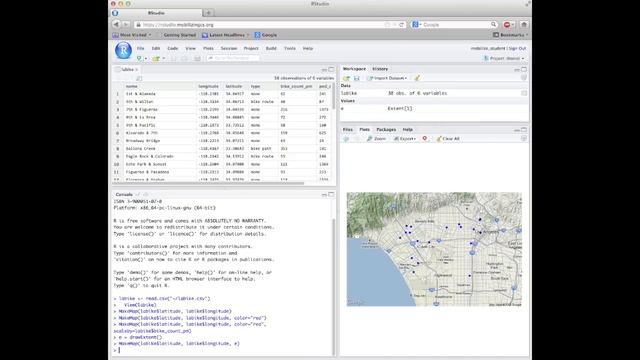Click the grid icon beside labike in Workspace
Viewport: 640px width, 360px height.
tap(524, 93)
